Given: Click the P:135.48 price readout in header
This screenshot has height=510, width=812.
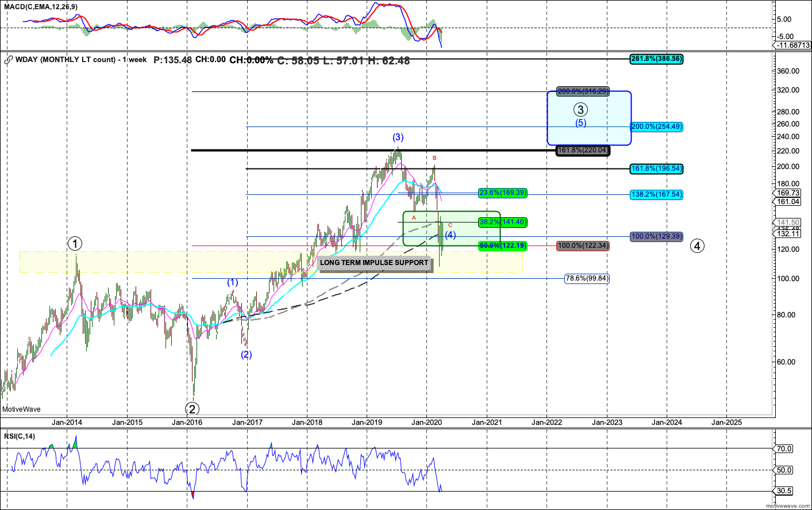Looking at the screenshot, I should coord(172,60).
